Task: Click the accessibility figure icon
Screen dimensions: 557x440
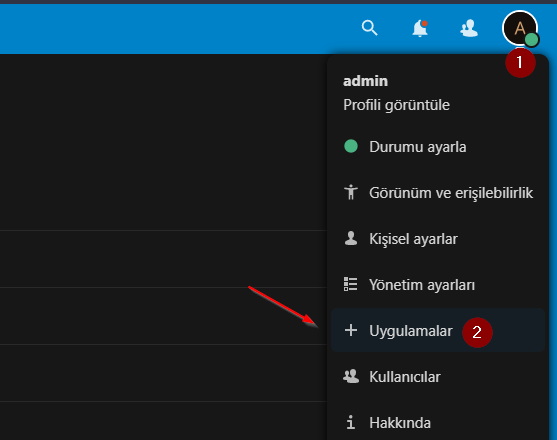Action: 351,192
